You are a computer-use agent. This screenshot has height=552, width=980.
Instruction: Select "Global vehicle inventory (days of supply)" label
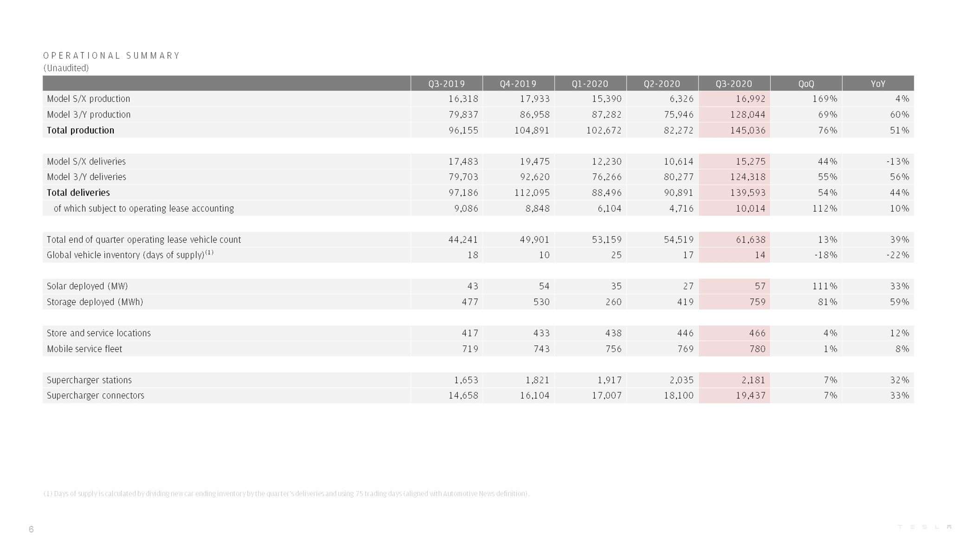pyautogui.click(x=130, y=255)
